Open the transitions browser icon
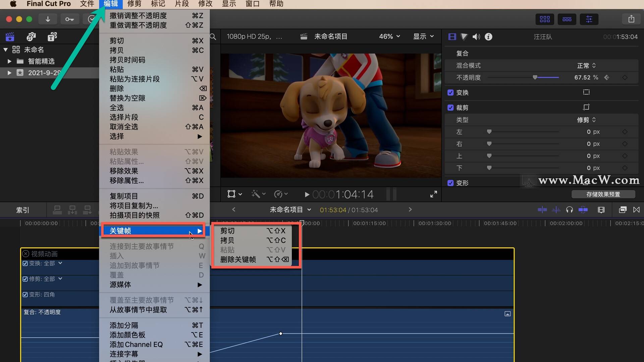 point(636,210)
